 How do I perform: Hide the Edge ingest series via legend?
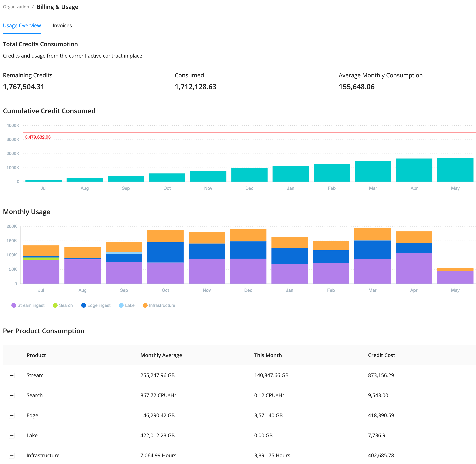(99, 305)
